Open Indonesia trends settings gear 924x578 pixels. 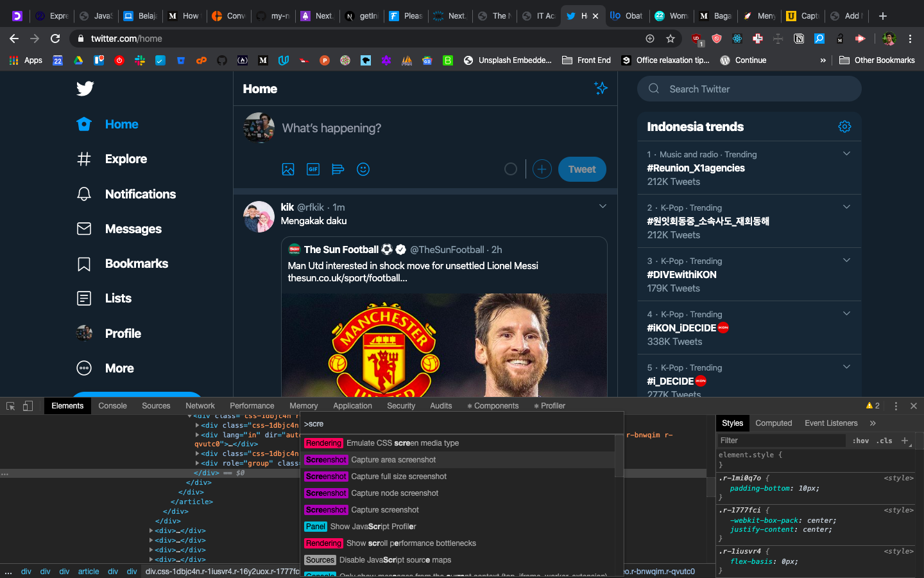[844, 127]
